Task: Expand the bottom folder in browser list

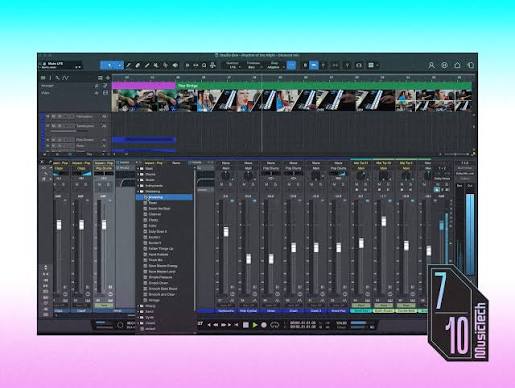Action: (139, 323)
